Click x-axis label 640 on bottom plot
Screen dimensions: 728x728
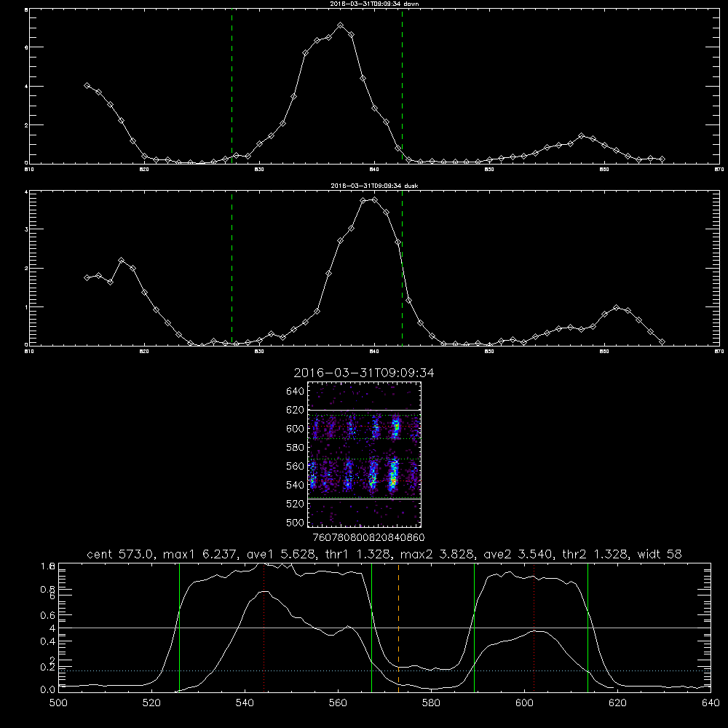click(x=711, y=703)
